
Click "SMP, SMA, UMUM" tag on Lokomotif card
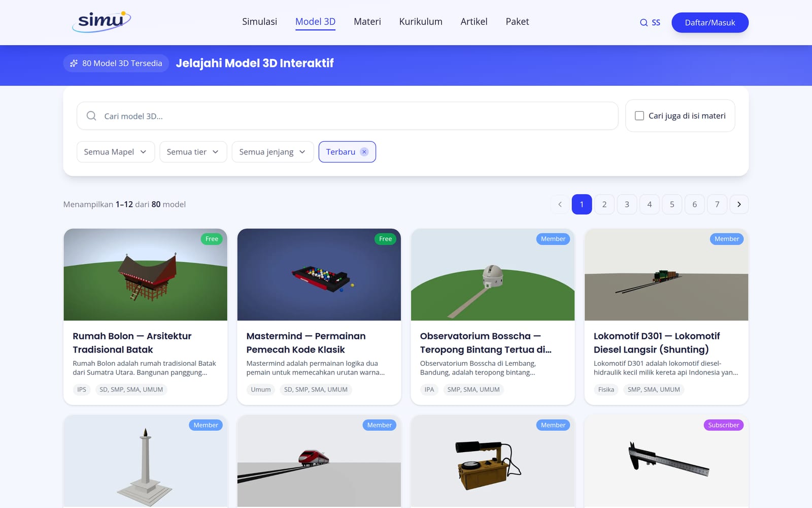(654, 390)
